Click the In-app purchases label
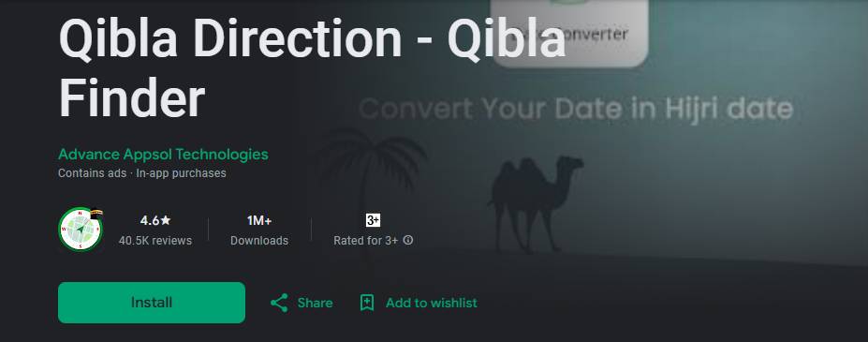This screenshot has height=342, width=868. (181, 173)
